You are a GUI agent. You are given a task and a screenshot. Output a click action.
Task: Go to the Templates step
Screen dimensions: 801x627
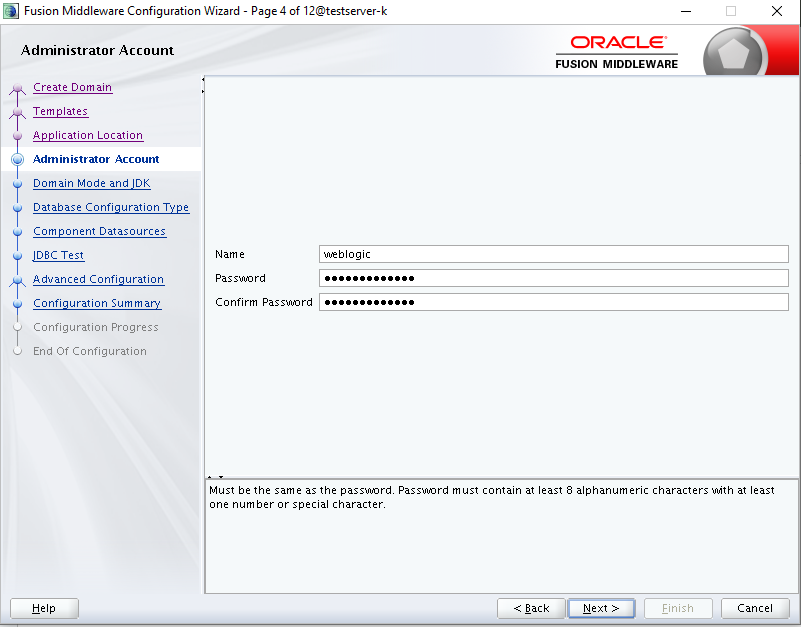click(60, 111)
